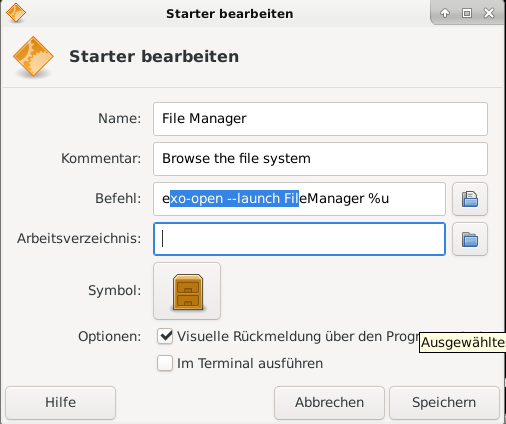Focus the Name field containing File Manager
The image size is (506, 424).
320,119
